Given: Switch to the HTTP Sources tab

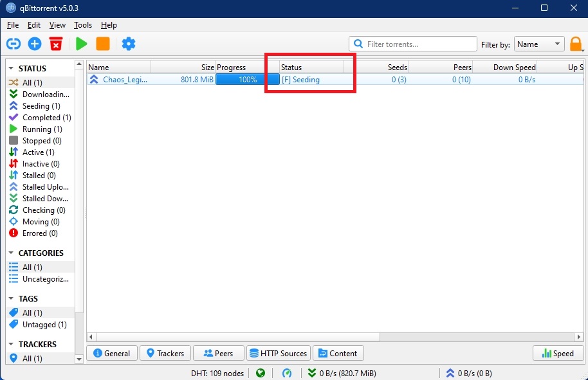Looking at the screenshot, I should click(x=279, y=353).
